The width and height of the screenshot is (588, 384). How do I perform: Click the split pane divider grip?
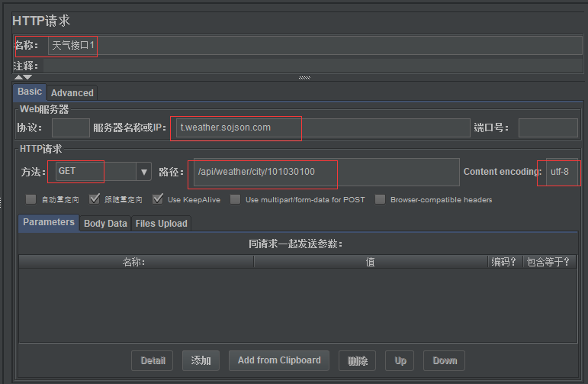(x=304, y=78)
